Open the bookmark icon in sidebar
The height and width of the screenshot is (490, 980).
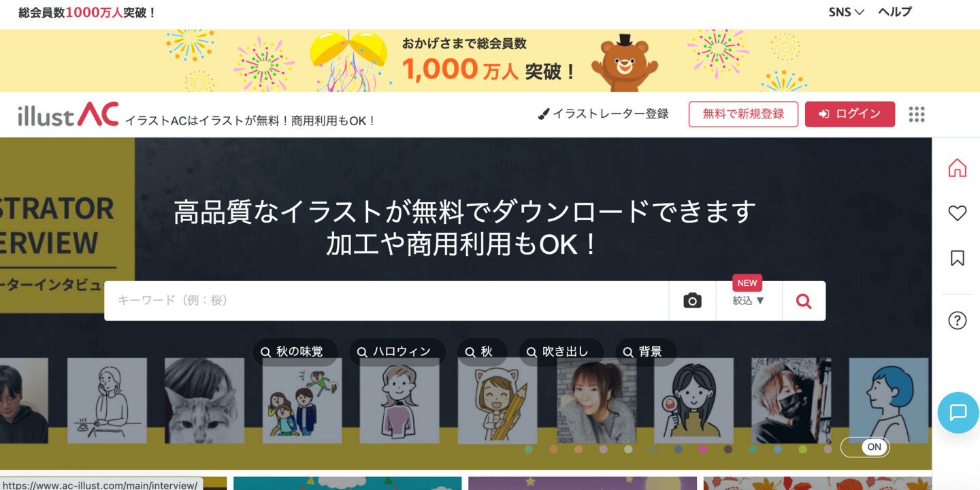(x=957, y=258)
